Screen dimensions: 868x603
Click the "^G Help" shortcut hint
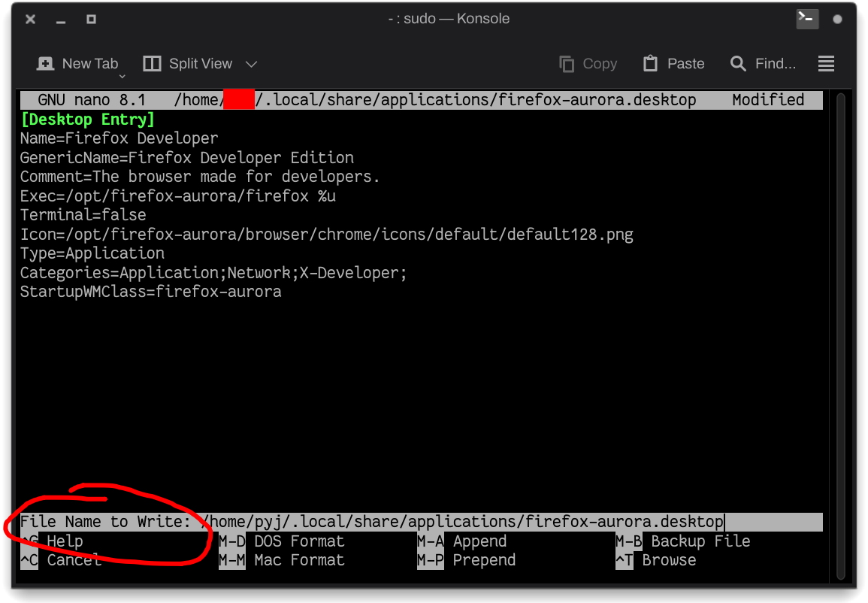pos(52,541)
